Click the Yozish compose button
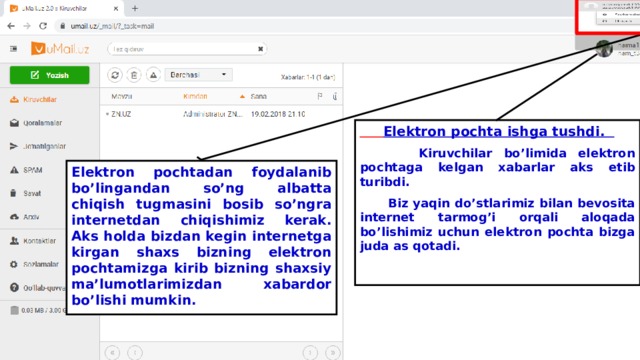Image resolution: width=640 pixels, height=360 pixels. [49, 75]
